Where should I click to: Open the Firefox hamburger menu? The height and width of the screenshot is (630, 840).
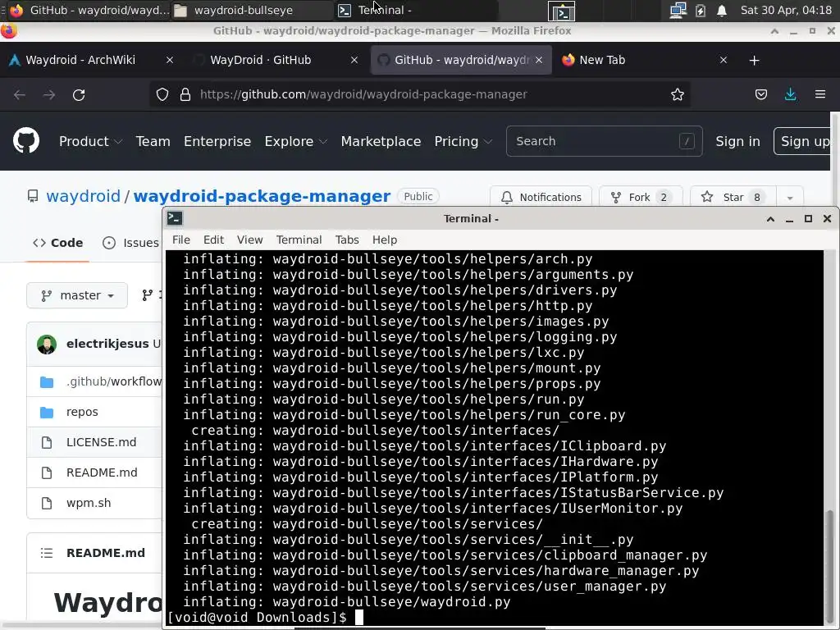click(x=820, y=95)
